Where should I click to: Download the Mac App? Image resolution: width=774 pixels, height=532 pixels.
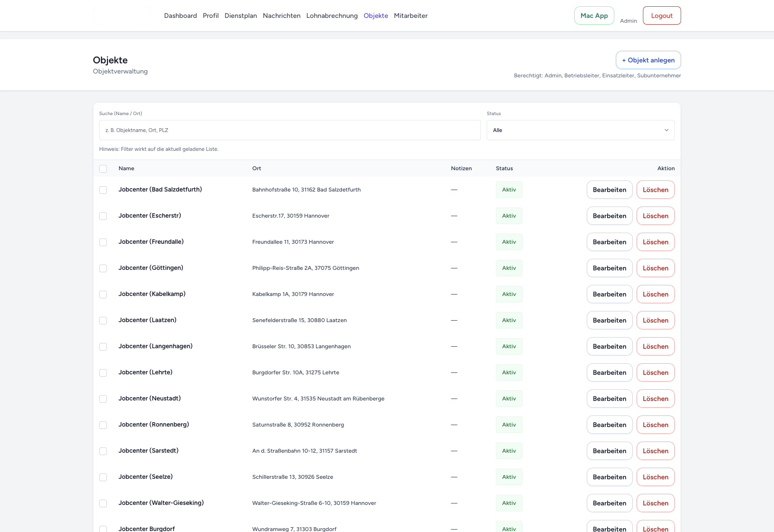(x=594, y=15)
